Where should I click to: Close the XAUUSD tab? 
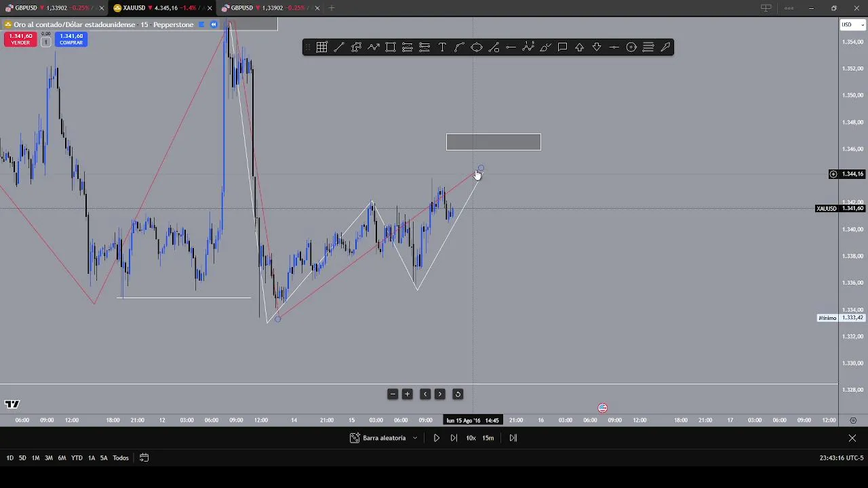click(x=209, y=8)
